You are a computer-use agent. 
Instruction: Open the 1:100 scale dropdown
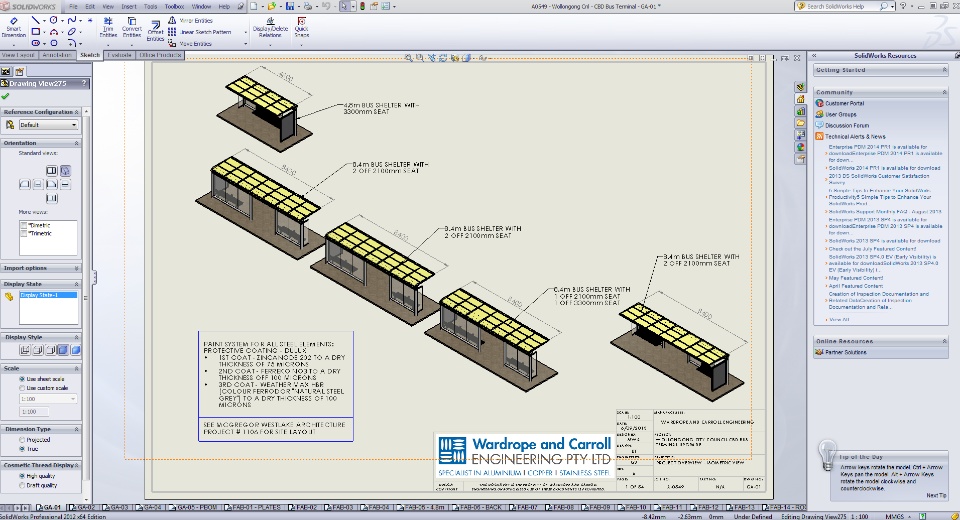(x=48, y=399)
